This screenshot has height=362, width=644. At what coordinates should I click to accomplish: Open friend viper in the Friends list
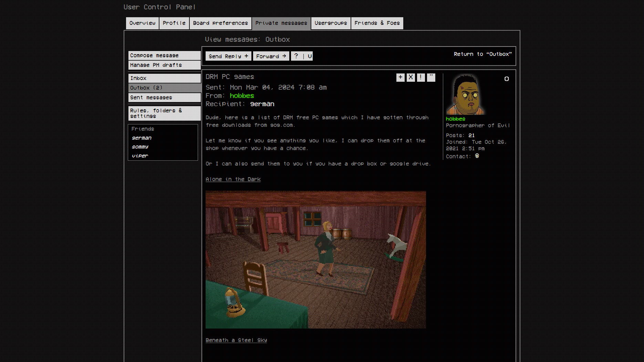tap(140, 156)
